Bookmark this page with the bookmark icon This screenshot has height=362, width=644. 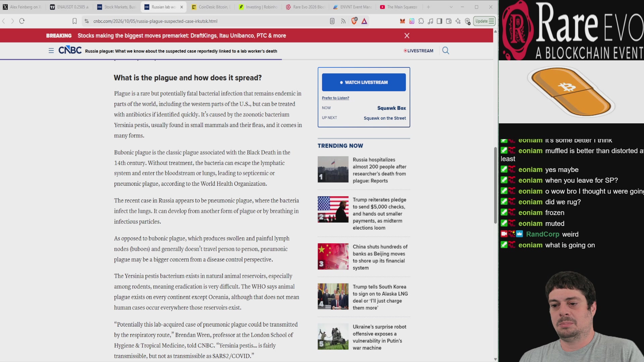[x=74, y=21]
